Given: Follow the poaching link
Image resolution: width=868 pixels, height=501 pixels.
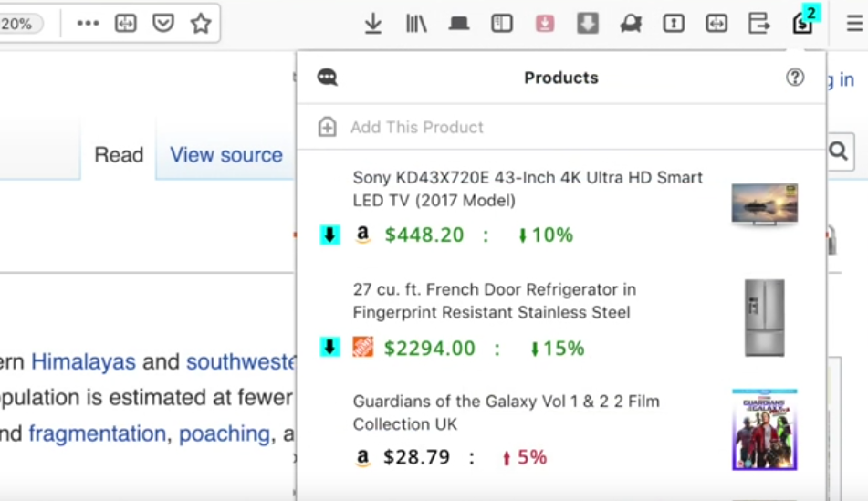Looking at the screenshot, I should [x=224, y=433].
